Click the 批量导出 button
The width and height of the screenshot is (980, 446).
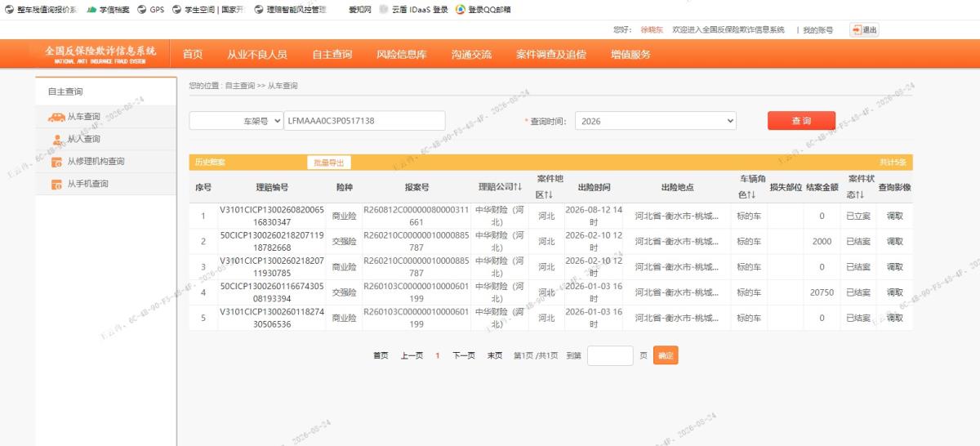[x=329, y=163]
